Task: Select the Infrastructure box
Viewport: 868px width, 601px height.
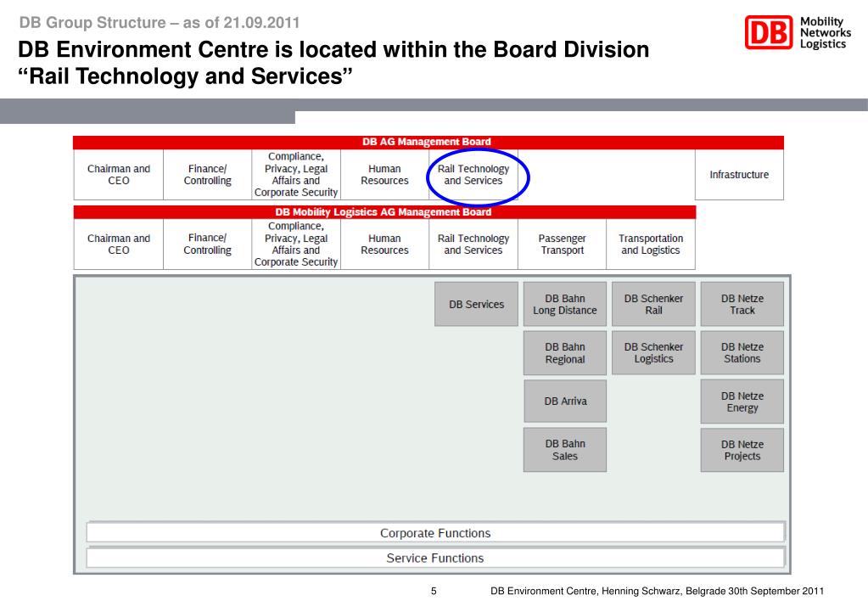Action: 739,175
